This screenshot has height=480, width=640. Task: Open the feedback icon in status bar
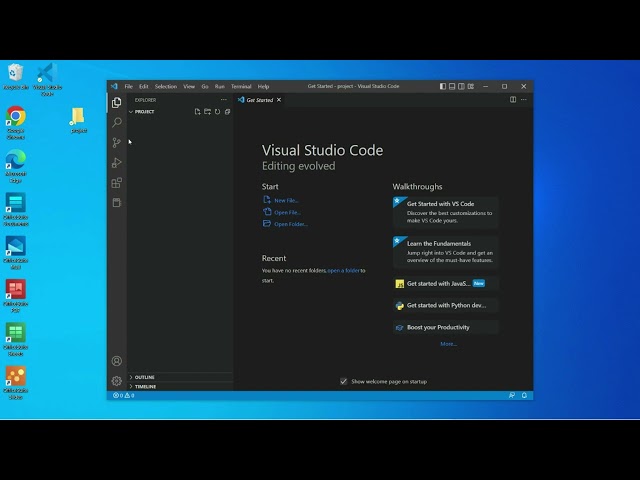(512, 396)
